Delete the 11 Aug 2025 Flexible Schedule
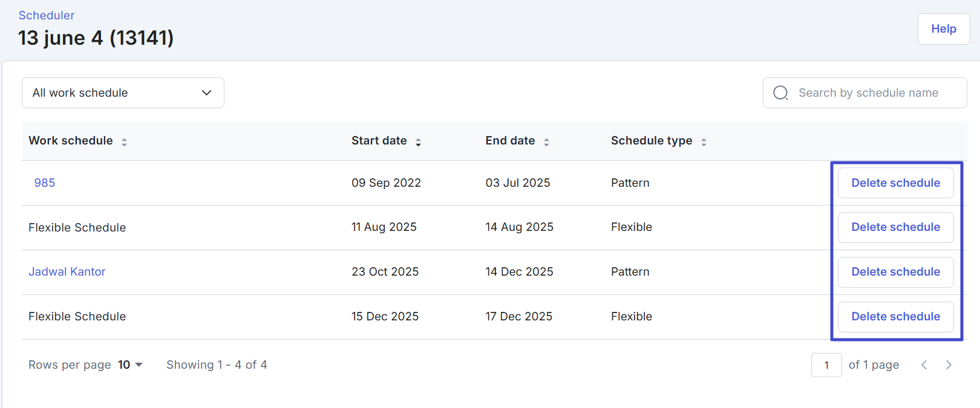This screenshot has height=408, width=980. (x=895, y=227)
